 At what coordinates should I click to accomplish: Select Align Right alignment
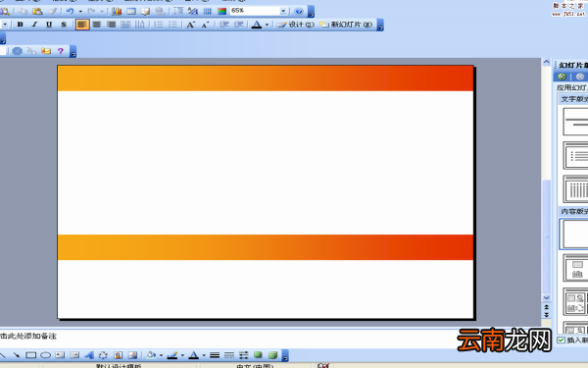pos(111,25)
